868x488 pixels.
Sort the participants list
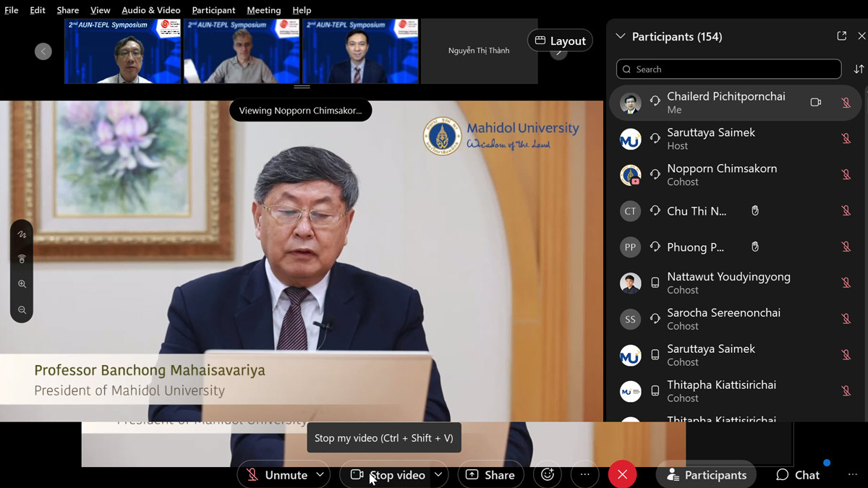(859, 69)
